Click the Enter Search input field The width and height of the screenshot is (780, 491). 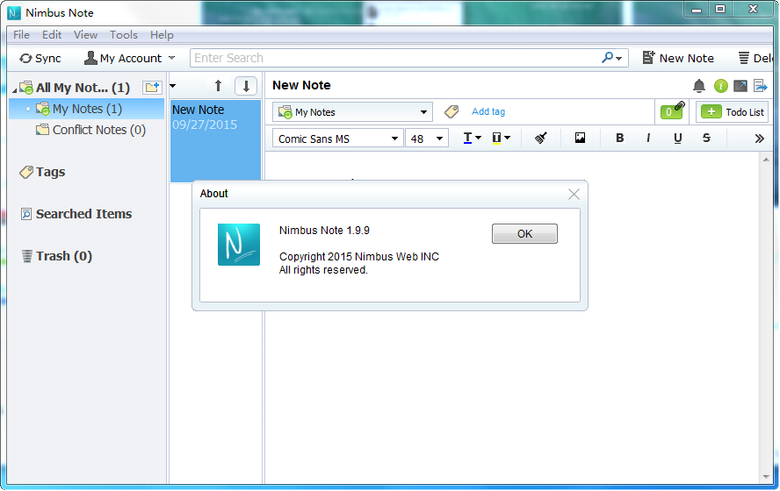click(395, 58)
